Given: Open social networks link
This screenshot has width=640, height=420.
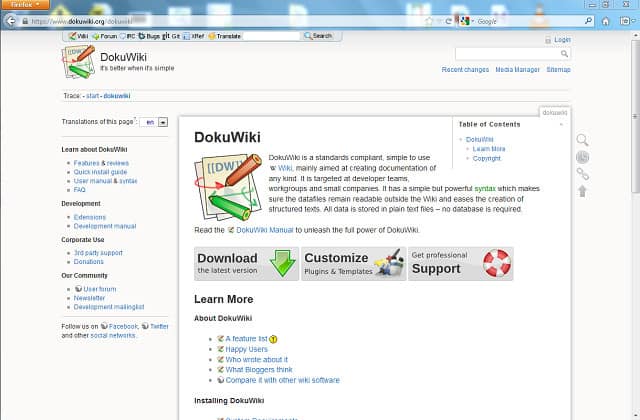Looking at the screenshot, I should click(x=113, y=336).
